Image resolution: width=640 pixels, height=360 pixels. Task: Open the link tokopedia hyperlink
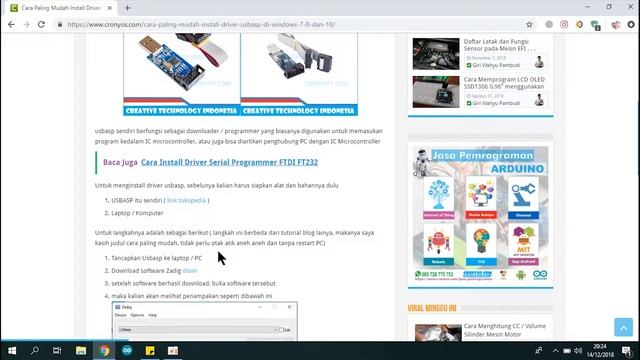pyautogui.click(x=186, y=200)
